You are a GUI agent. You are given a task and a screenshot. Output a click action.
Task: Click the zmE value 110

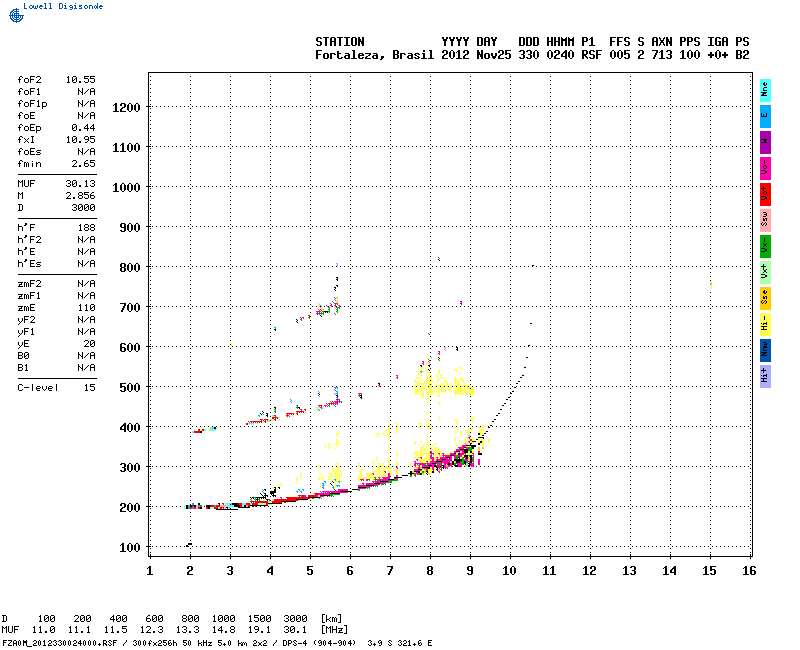[87, 308]
